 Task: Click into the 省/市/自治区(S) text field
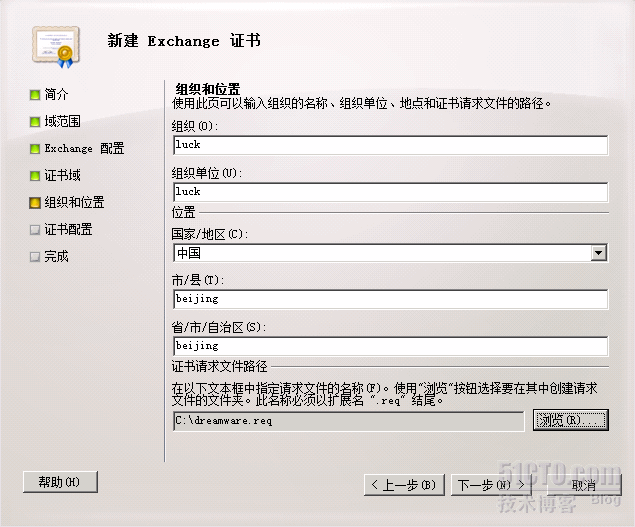coord(390,346)
